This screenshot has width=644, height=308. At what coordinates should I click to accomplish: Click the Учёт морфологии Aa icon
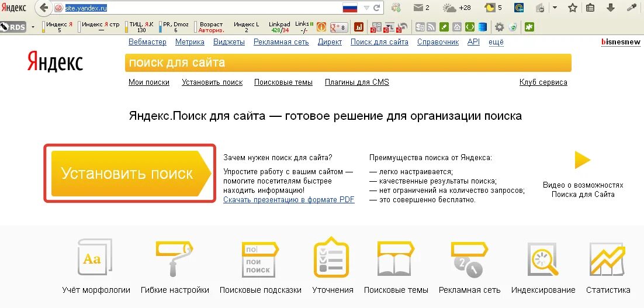95,258
